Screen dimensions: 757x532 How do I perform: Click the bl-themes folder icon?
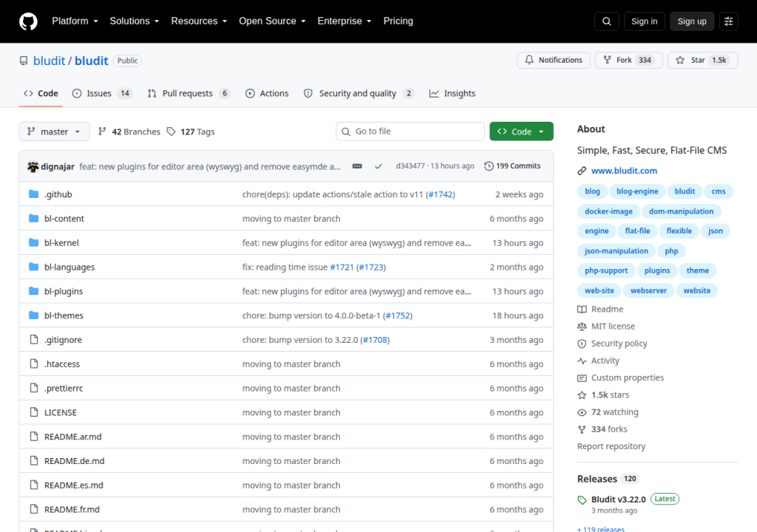coord(33,316)
